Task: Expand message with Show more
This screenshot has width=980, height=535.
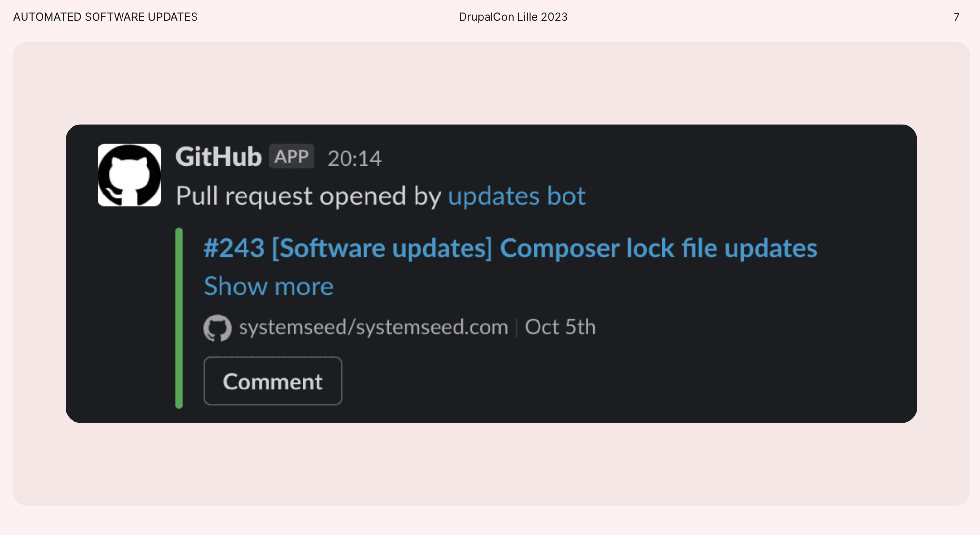Action: point(269,287)
